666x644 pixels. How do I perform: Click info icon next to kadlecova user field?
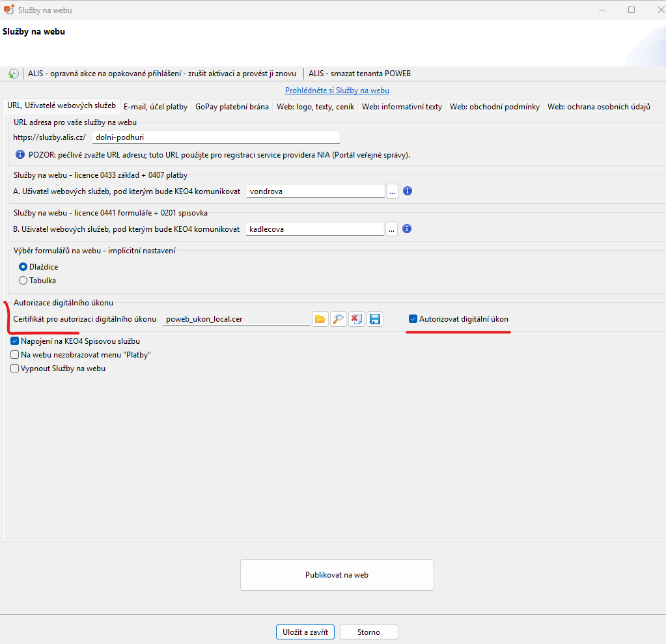point(407,229)
